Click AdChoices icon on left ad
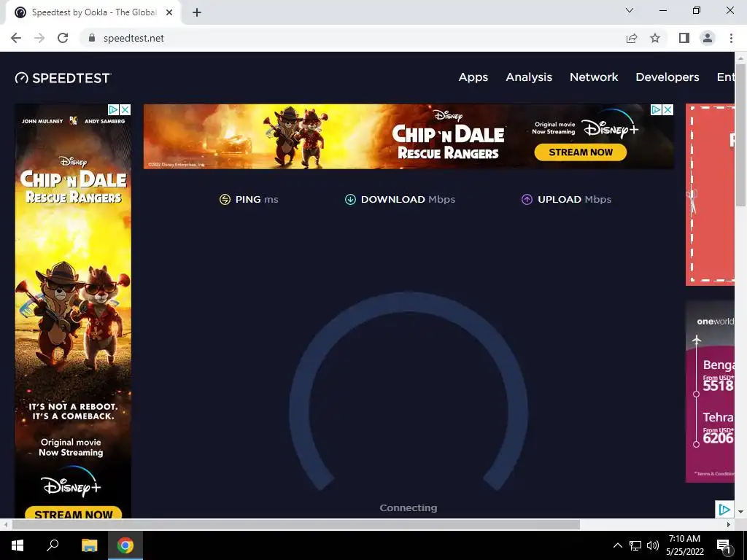 coord(113,109)
